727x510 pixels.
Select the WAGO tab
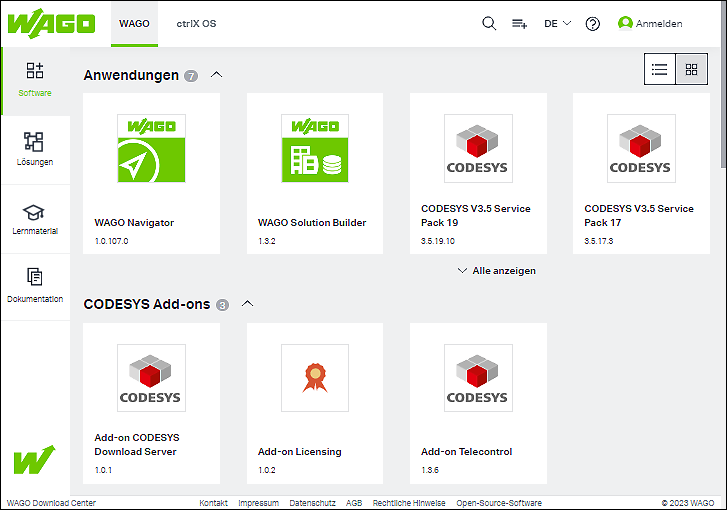point(134,24)
